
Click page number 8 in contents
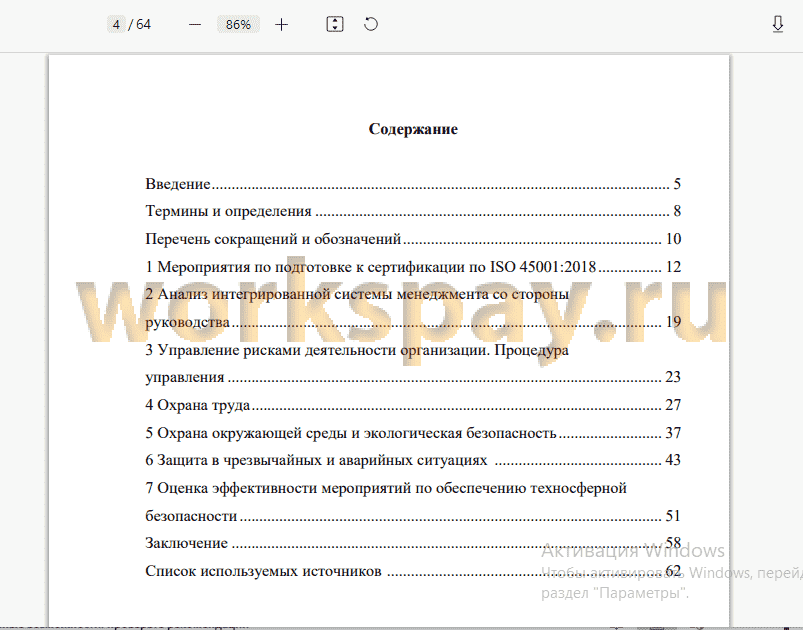tap(677, 211)
